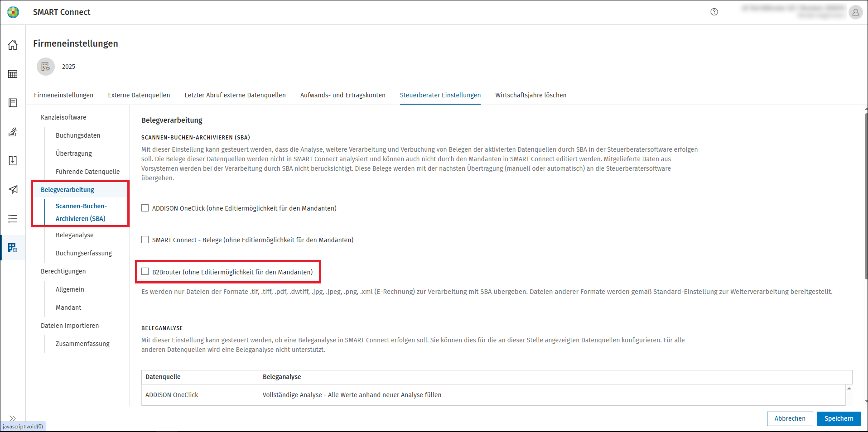
Task: Enable ADDISON OneClick checkbox
Action: (x=145, y=208)
